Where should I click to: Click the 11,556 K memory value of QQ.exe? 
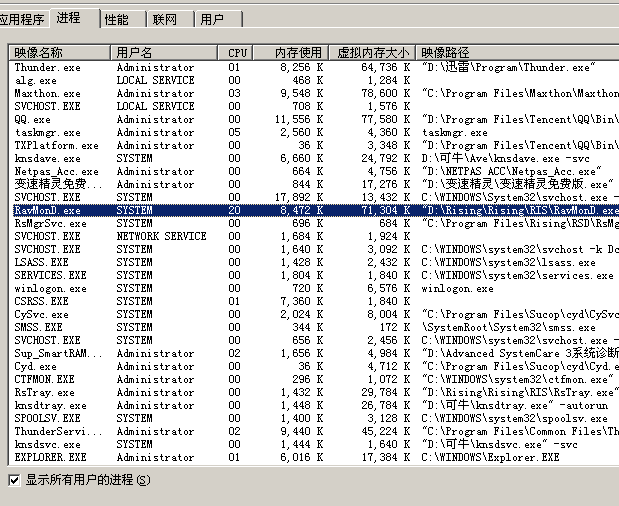pos(299,119)
